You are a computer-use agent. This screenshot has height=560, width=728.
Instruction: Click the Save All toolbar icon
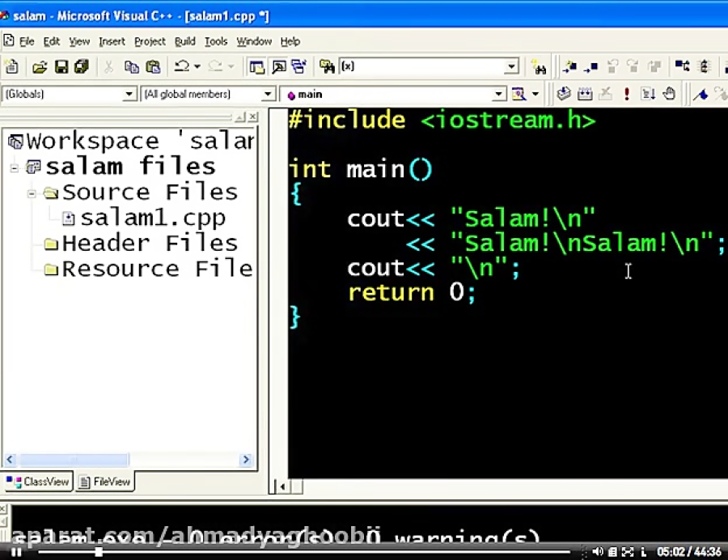[81, 67]
